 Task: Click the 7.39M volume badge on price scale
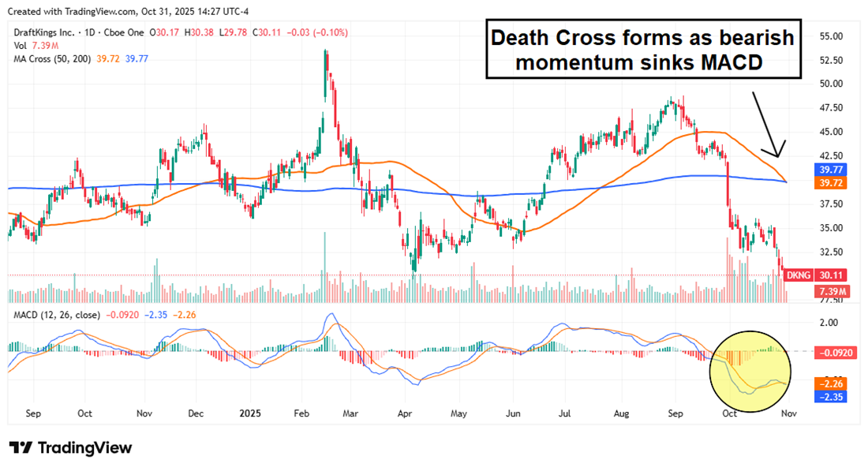830,290
